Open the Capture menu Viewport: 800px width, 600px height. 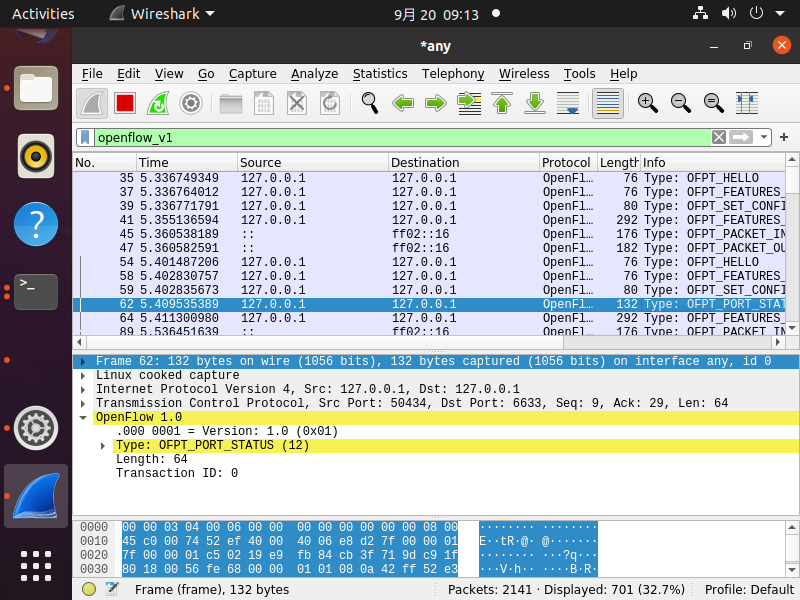click(253, 74)
